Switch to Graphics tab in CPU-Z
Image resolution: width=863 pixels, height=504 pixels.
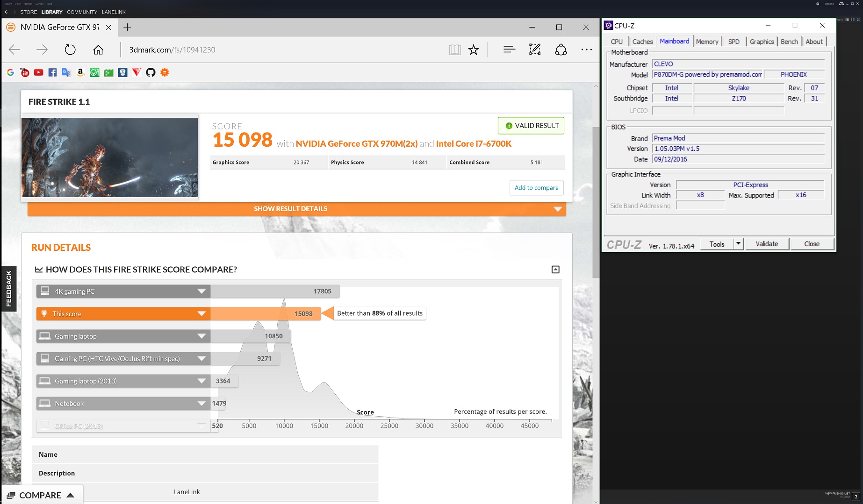point(762,42)
